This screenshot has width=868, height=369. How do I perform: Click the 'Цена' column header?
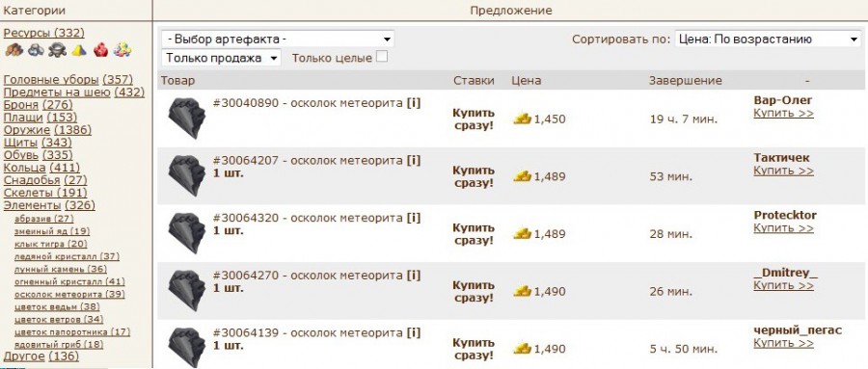(x=527, y=80)
